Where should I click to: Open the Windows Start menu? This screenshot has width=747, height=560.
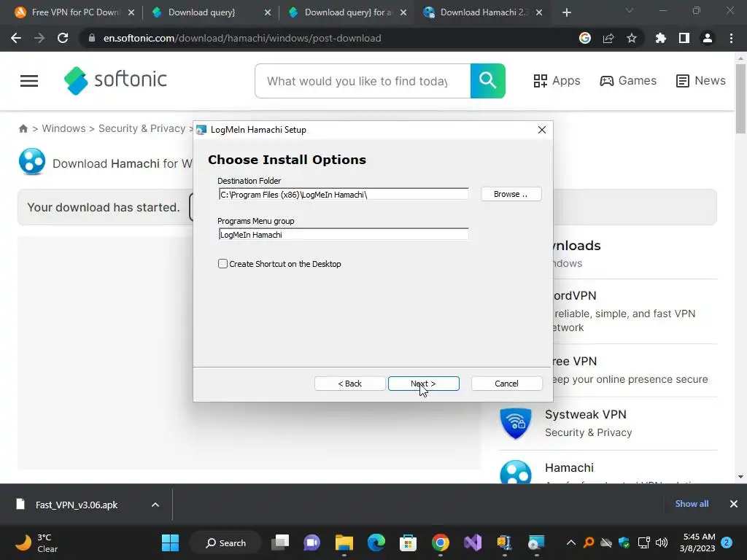(170, 542)
